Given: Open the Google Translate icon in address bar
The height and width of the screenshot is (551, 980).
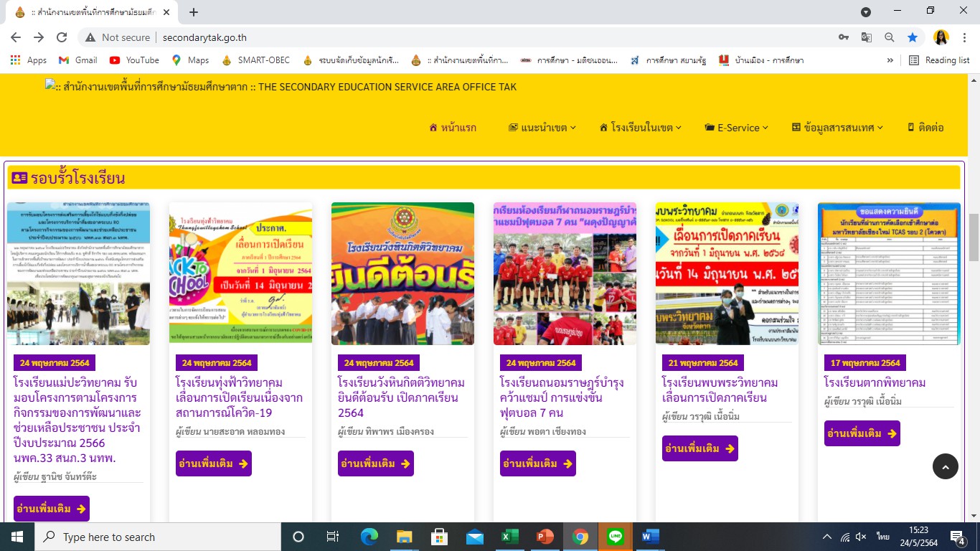Looking at the screenshot, I should 867,37.
